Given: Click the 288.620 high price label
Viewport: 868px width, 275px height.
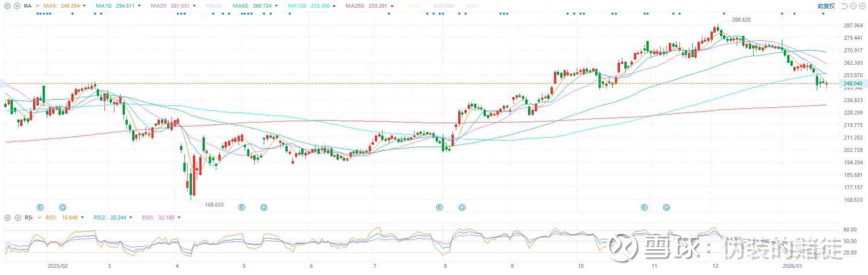Looking at the screenshot, I should click(x=742, y=20).
